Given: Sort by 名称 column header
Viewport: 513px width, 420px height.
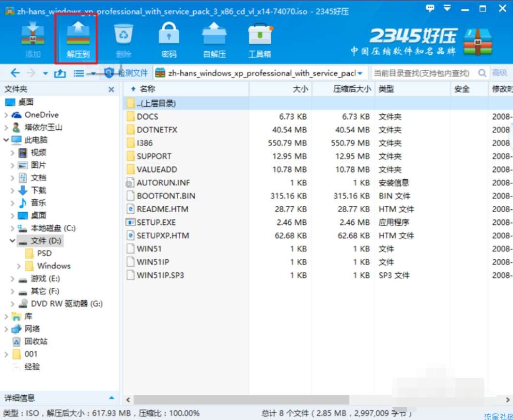Looking at the screenshot, I should (187, 89).
